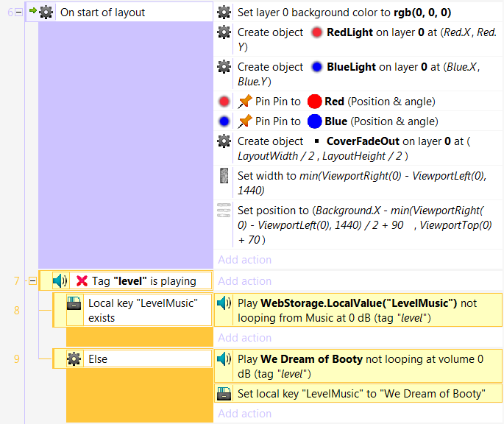Select the "Set width to min" action
This screenshot has height=424, width=504.
(x=361, y=183)
